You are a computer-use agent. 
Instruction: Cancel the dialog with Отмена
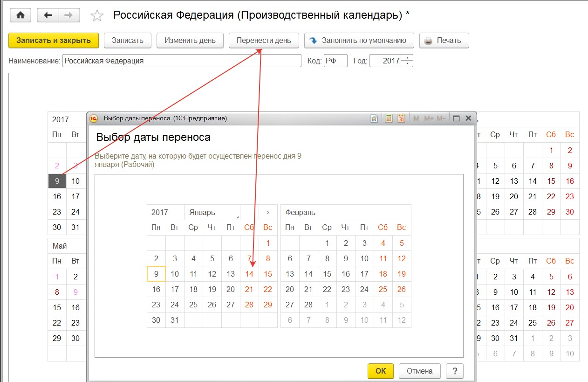coord(420,371)
